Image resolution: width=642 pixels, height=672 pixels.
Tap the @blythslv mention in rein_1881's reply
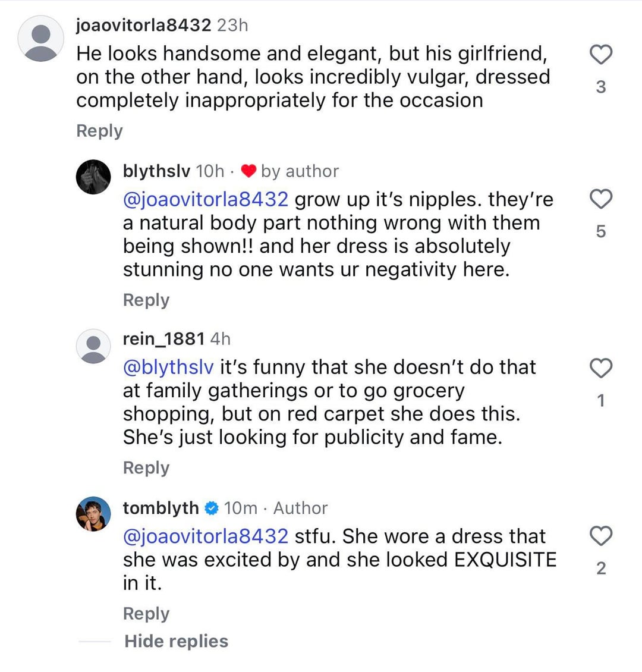click(x=168, y=368)
